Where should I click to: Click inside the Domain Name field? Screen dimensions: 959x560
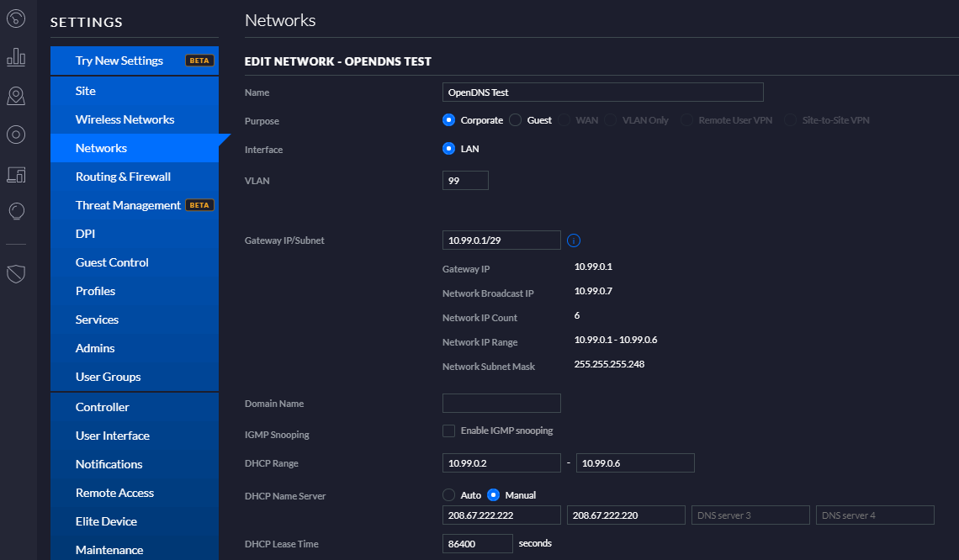click(501, 403)
